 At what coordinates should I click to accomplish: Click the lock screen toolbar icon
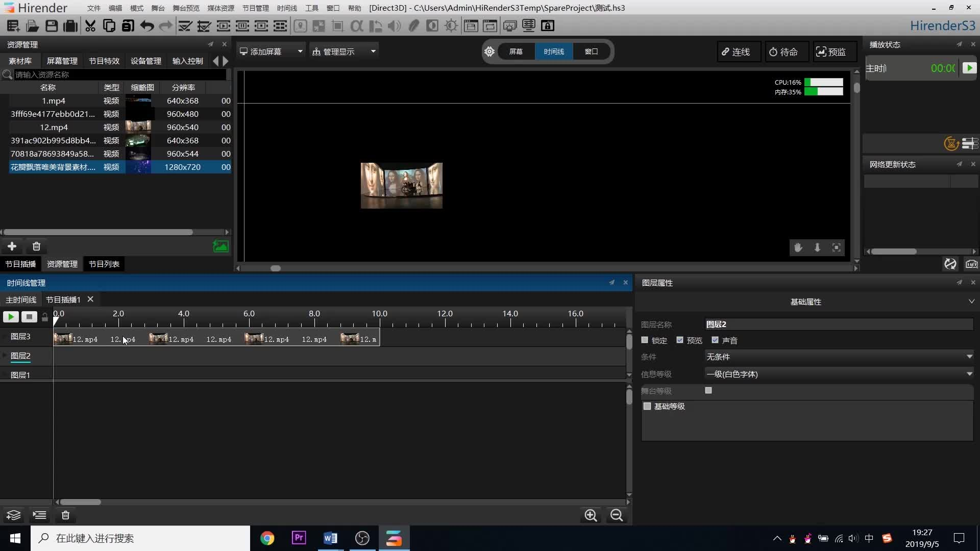tap(548, 26)
